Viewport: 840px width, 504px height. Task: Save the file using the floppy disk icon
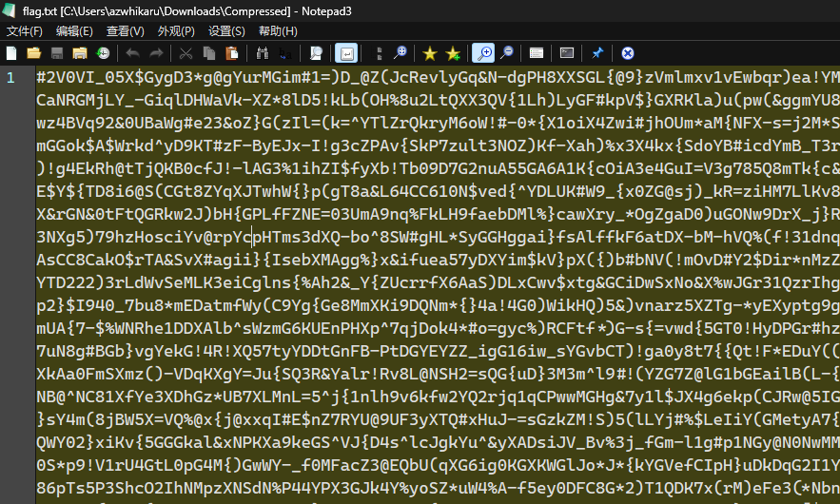pos(57,53)
